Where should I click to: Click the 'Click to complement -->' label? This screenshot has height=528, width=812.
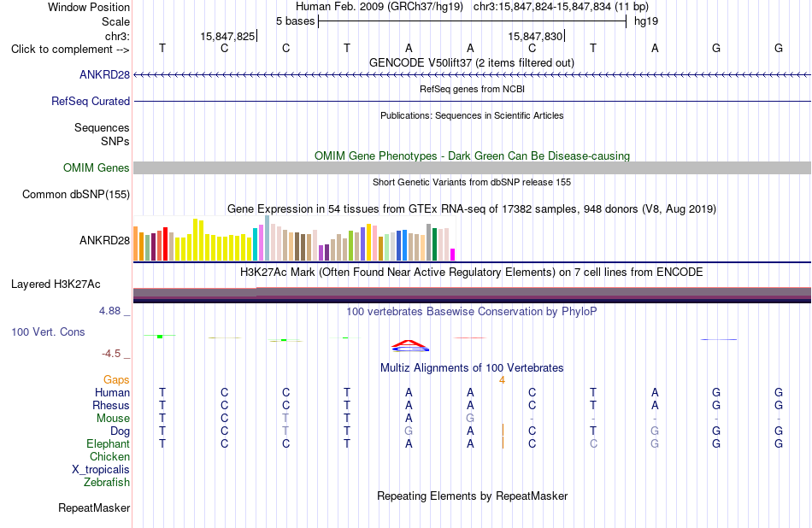(70, 50)
